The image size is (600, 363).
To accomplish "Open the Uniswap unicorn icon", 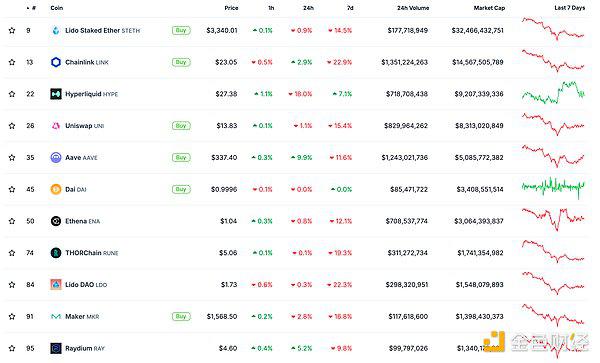I will pyautogui.click(x=56, y=125).
